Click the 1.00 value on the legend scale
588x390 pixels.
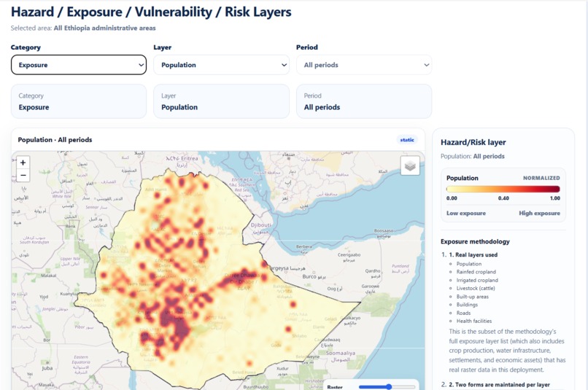pos(554,198)
